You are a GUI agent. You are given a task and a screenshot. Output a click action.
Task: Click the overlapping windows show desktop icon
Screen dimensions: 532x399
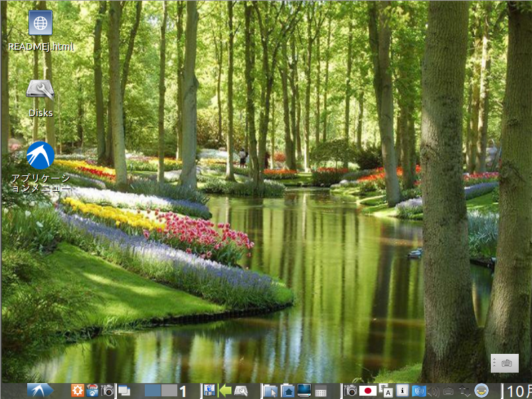tap(124, 391)
